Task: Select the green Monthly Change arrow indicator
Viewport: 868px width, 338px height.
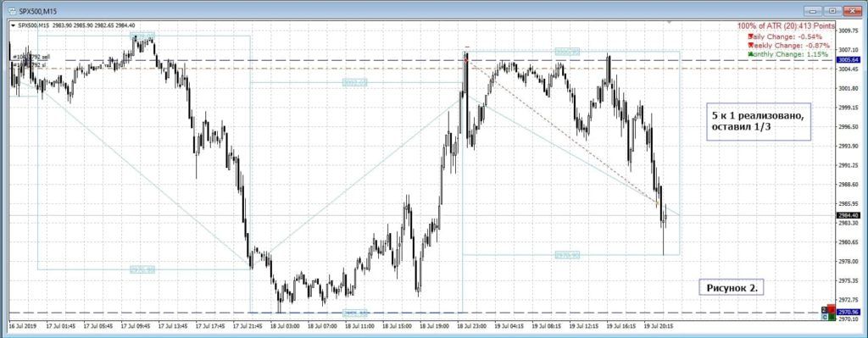Action: click(x=750, y=54)
